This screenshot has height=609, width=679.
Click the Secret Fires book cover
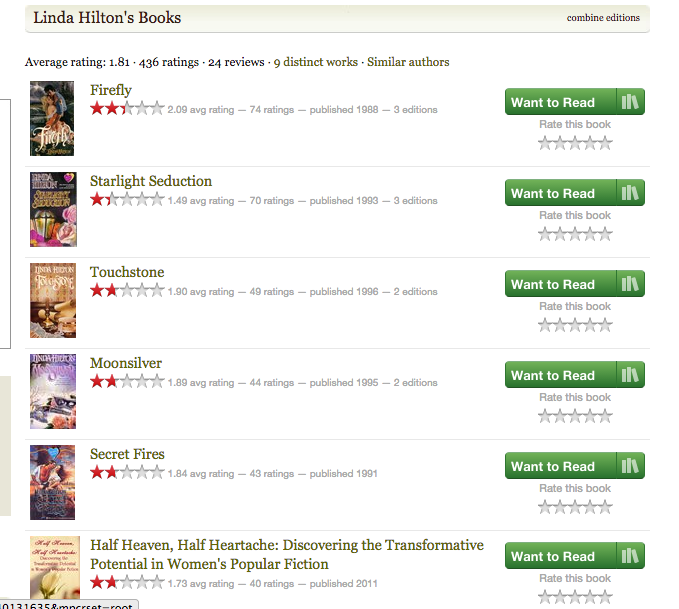pos(52,482)
